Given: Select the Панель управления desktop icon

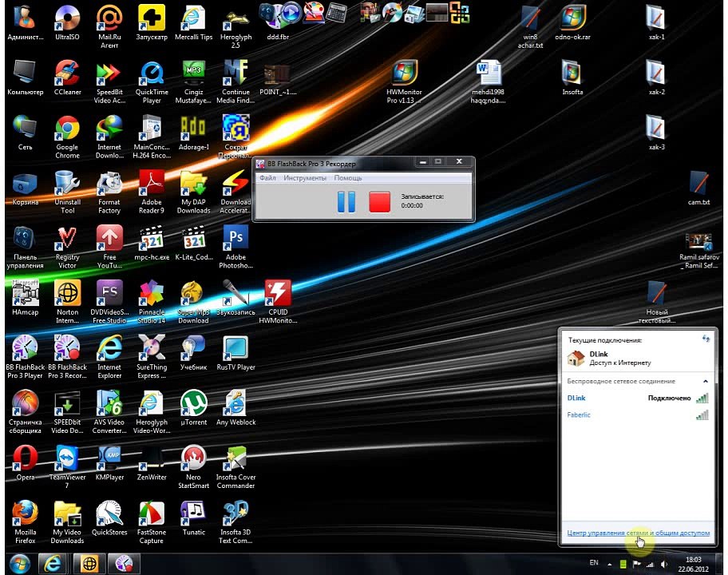Looking at the screenshot, I should click(x=26, y=247).
